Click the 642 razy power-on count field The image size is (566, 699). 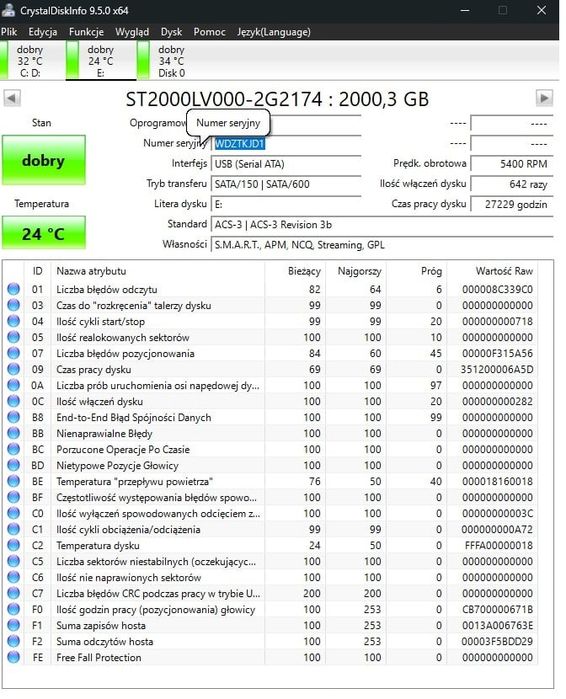(x=512, y=184)
